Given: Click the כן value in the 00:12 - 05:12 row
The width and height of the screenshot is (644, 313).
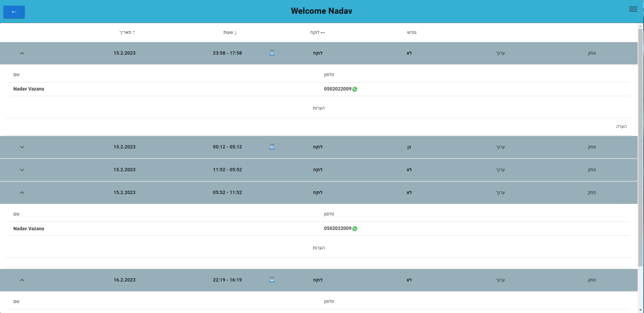Looking at the screenshot, I should (x=409, y=147).
